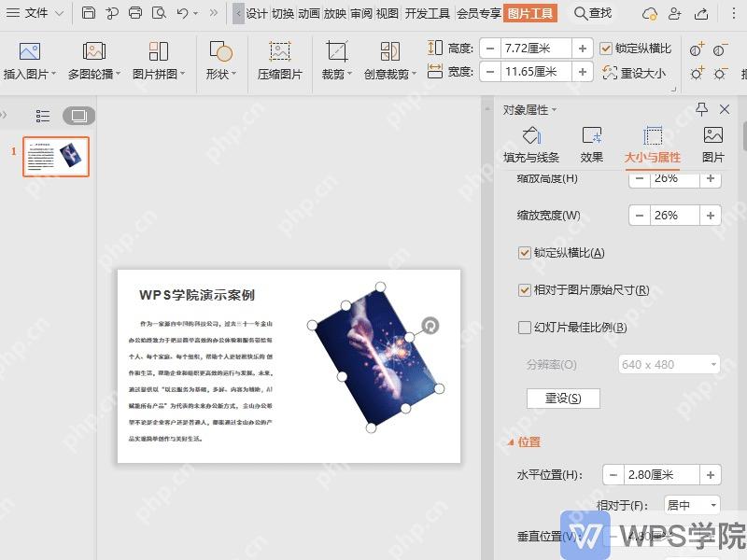Open 审阅 ribbon tab

pyautogui.click(x=361, y=13)
